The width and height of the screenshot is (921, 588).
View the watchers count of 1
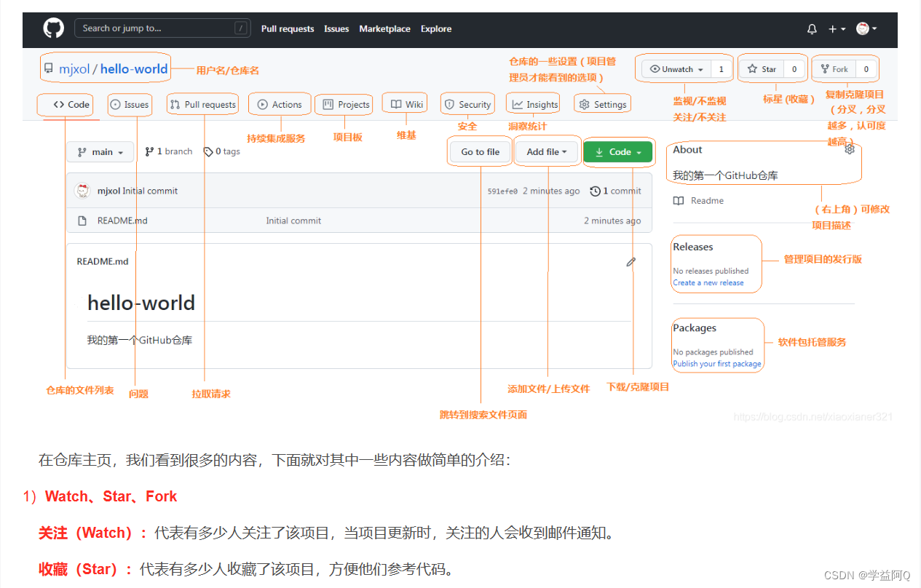click(722, 69)
